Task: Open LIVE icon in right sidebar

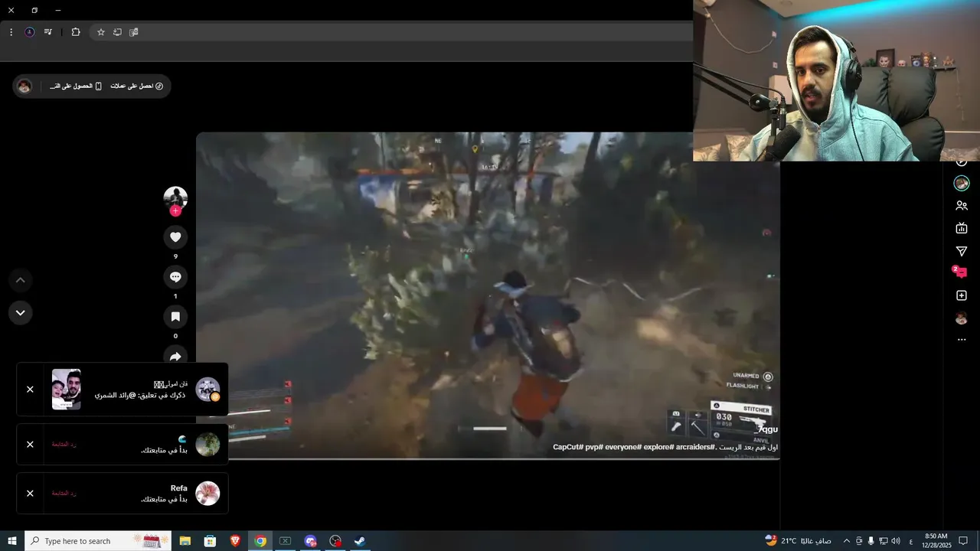Action: coord(962,228)
